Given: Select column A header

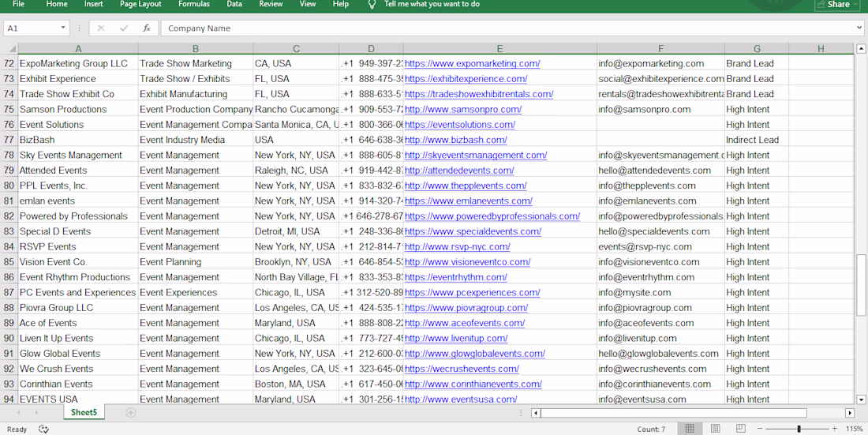Looking at the screenshot, I should click(x=78, y=49).
